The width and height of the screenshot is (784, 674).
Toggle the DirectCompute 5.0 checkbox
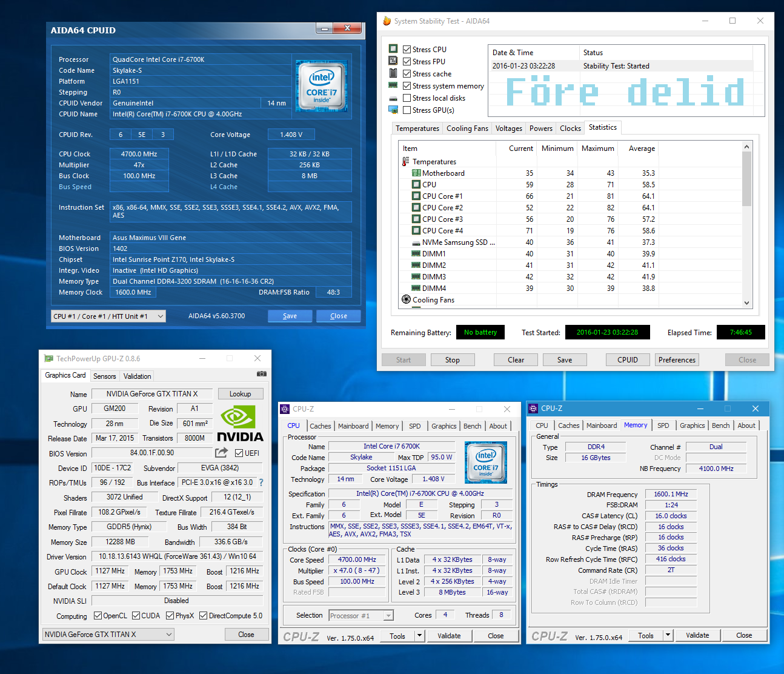pyautogui.click(x=203, y=616)
